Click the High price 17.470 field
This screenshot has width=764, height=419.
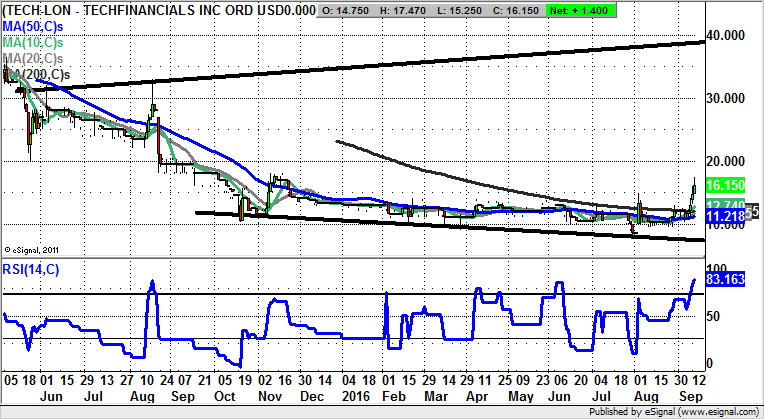[x=410, y=9]
